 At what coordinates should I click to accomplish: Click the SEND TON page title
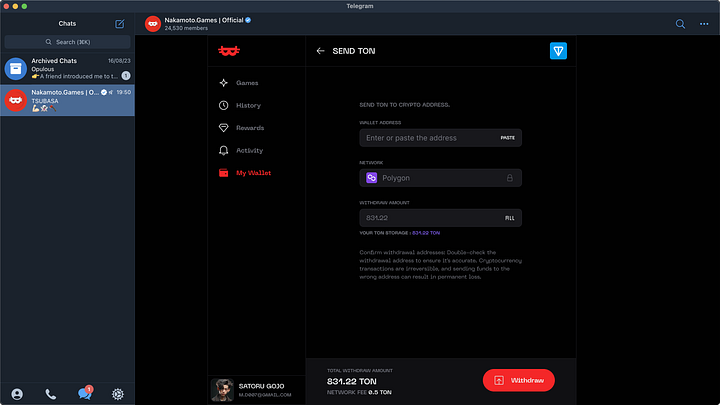(354, 51)
